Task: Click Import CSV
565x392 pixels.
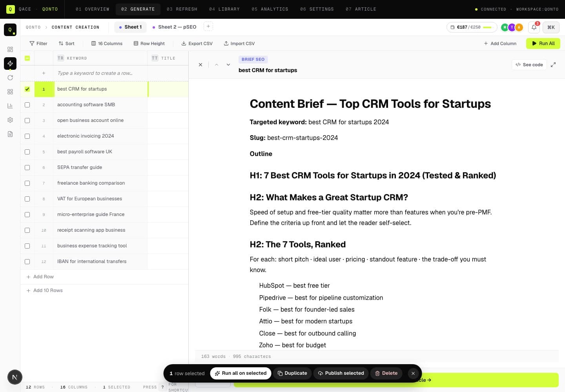Action: pyautogui.click(x=239, y=44)
